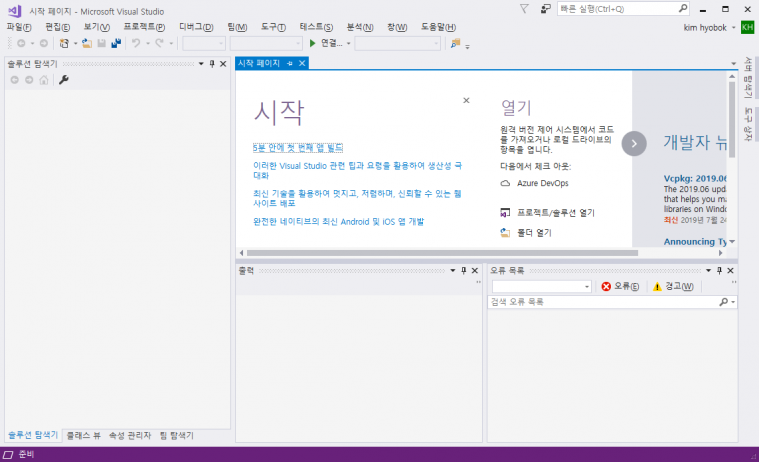Click the save all toolbar icon
The width and height of the screenshot is (759, 462).
116,44
